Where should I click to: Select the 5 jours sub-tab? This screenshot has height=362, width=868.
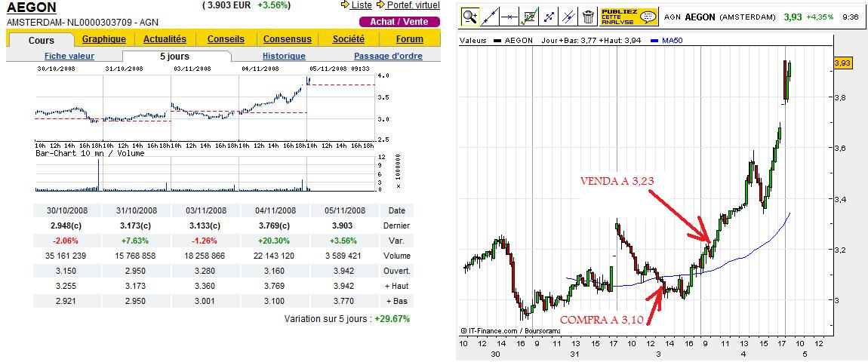175,57
